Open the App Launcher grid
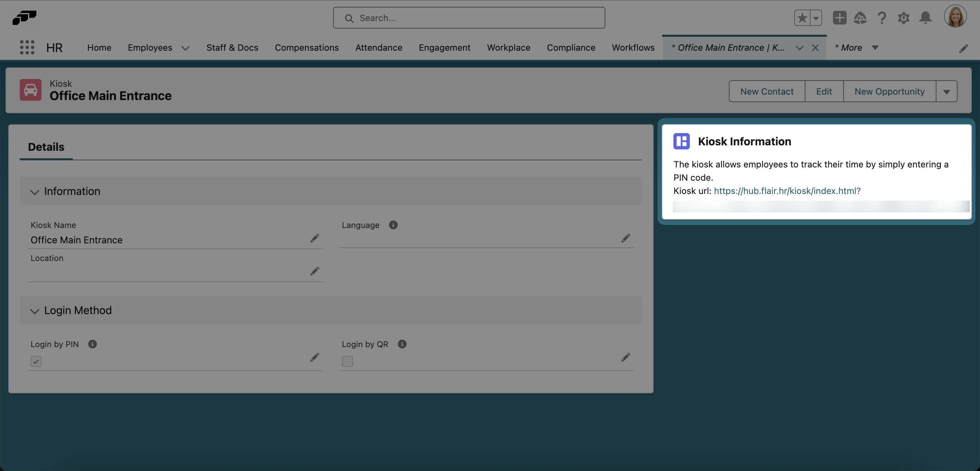 [27, 47]
